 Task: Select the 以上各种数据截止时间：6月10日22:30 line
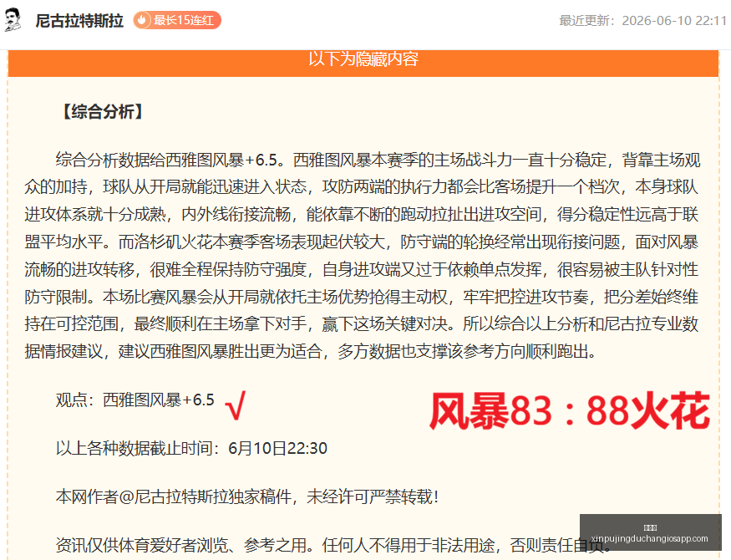pyautogui.click(x=191, y=448)
